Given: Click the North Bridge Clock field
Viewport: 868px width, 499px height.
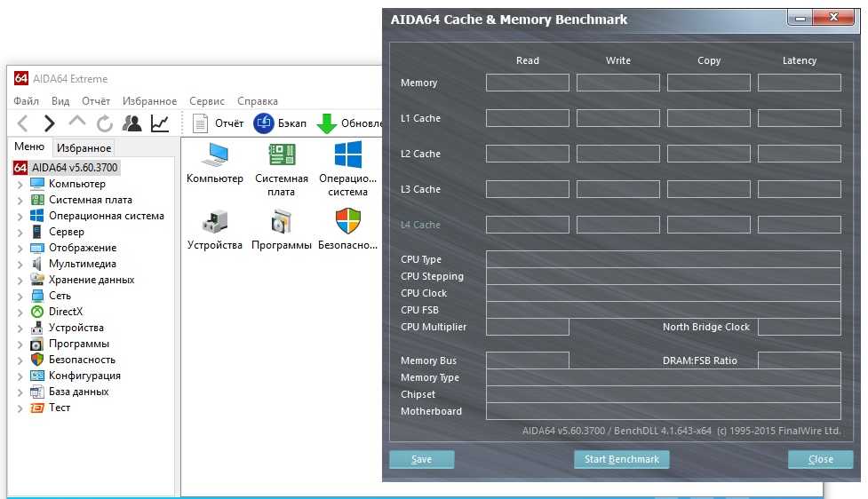Looking at the screenshot, I should pos(800,327).
